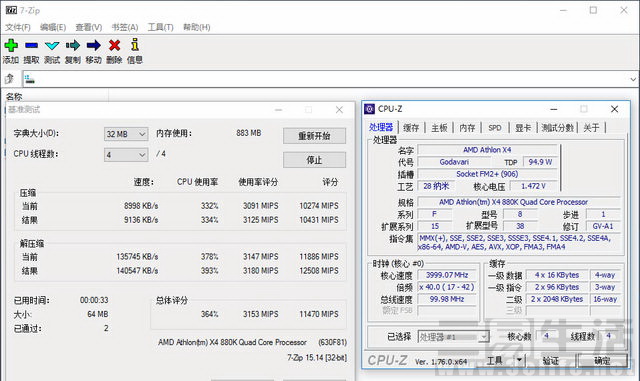The width and height of the screenshot is (640, 381).
Task: Click the Socket FM2+ (906) value
Action: 487,174
